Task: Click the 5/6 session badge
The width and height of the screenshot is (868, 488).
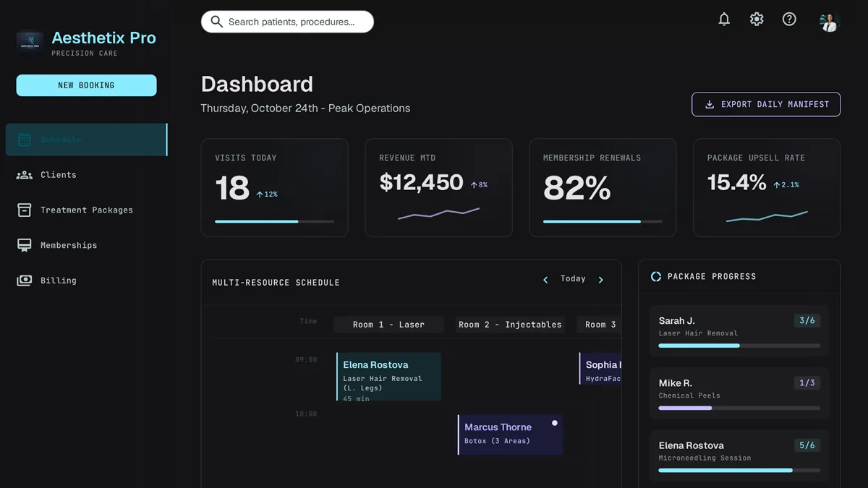Action: 807,445
